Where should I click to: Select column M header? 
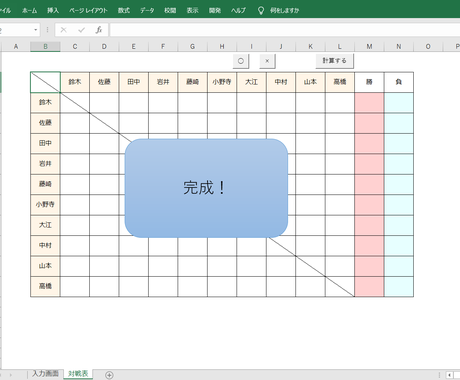[369, 47]
